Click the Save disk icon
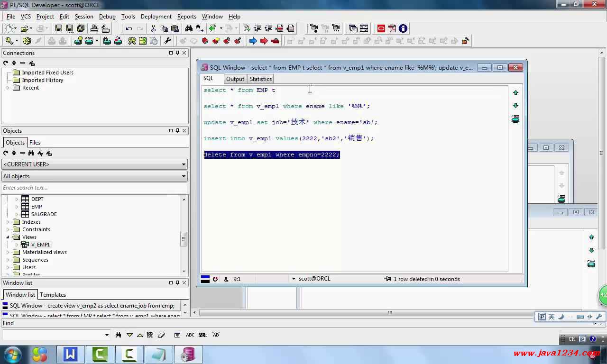The width and height of the screenshot is (607, 364). click(x=59, y=28)
